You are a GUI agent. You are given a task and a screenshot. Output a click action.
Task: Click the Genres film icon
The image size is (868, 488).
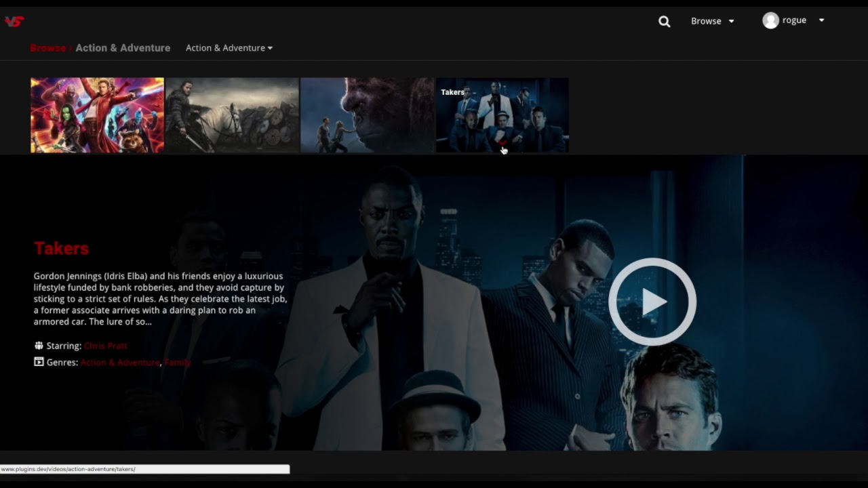coord(39,362)
